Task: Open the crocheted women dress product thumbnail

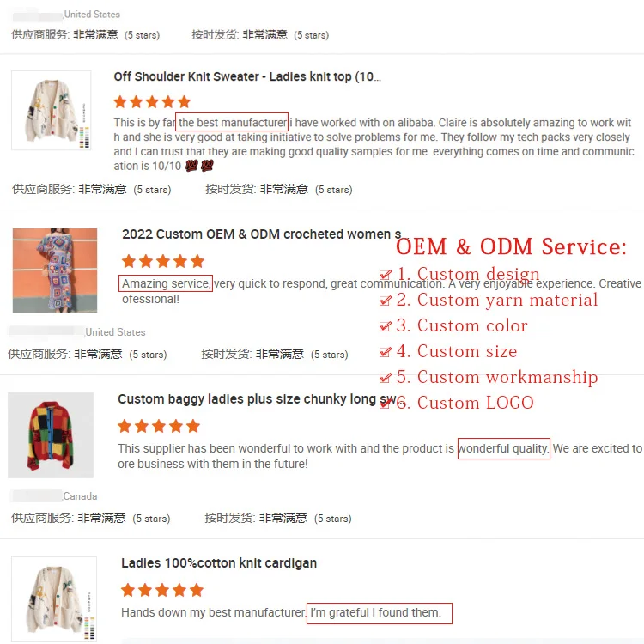Action: (x=55, y=270)
